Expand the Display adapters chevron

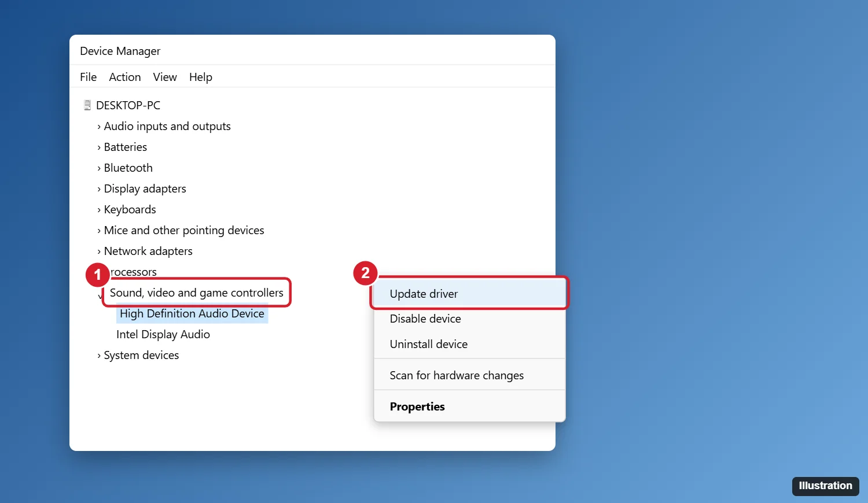tap(99, 189)
